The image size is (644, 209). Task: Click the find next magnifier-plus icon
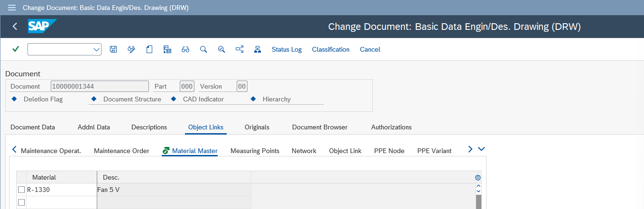pyautogui.click(x=221, y=49)
